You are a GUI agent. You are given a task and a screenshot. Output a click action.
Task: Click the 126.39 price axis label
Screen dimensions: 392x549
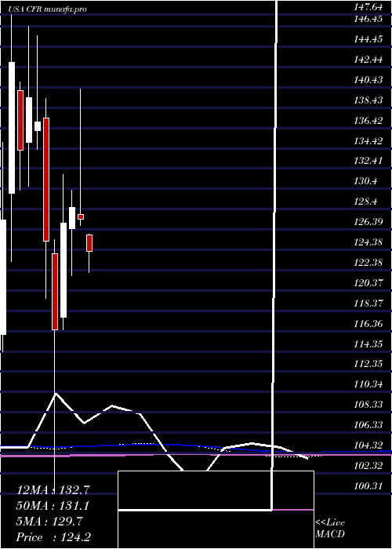[368, 222]
